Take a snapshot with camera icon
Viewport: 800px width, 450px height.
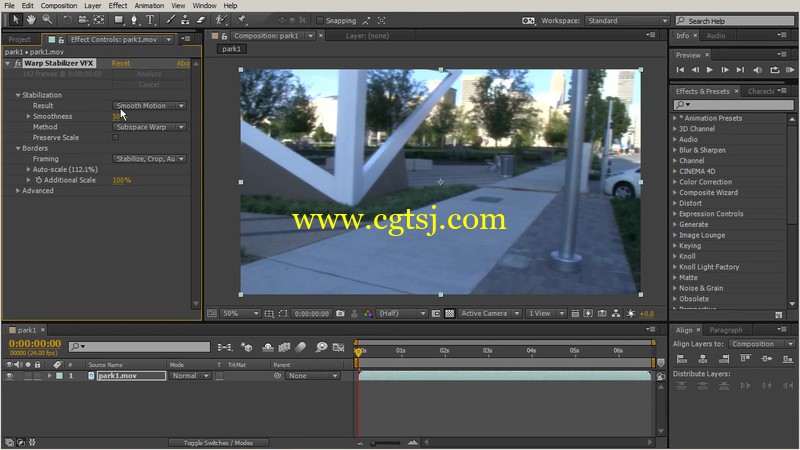[340, 313]
